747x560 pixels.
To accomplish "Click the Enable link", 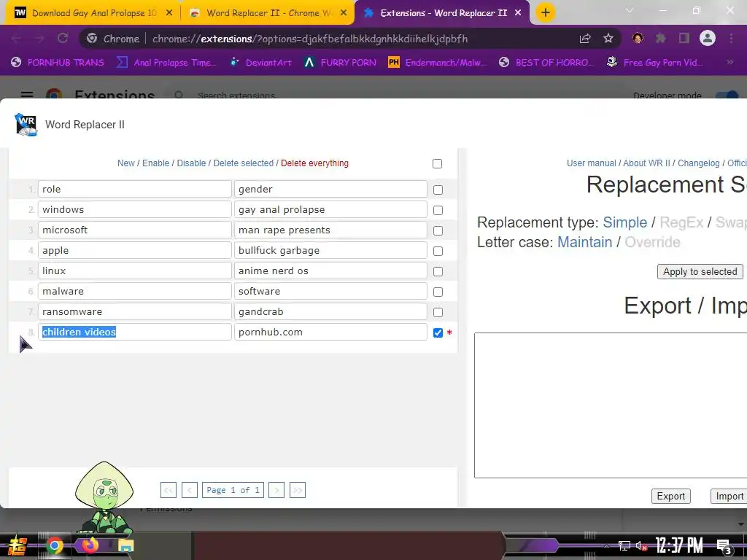I will pos(156,163).
